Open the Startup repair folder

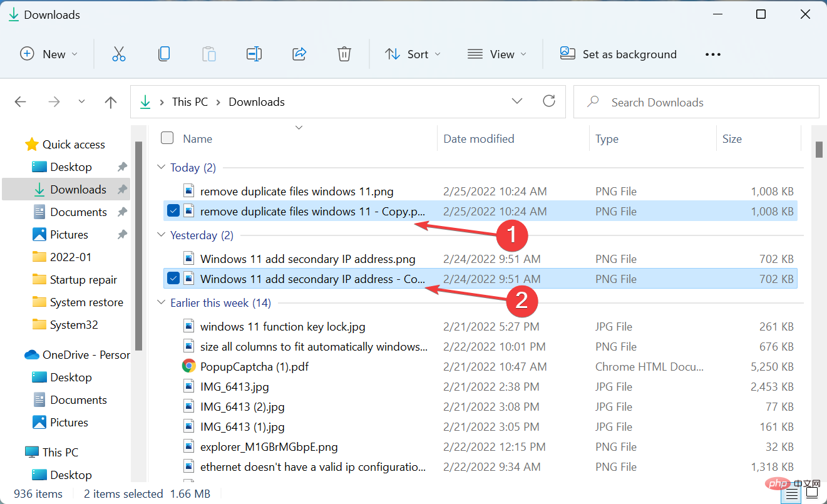pos(83,280)
